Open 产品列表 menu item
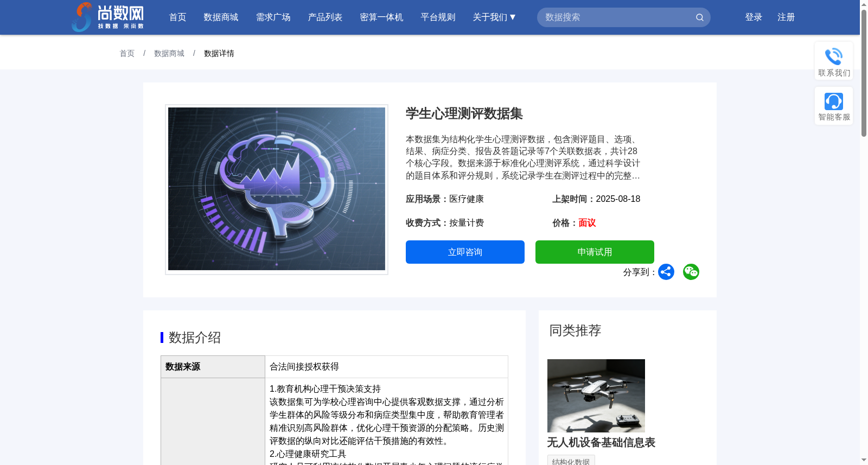Image resolution: width=868 pixels, height=465 pixels. 325,17
